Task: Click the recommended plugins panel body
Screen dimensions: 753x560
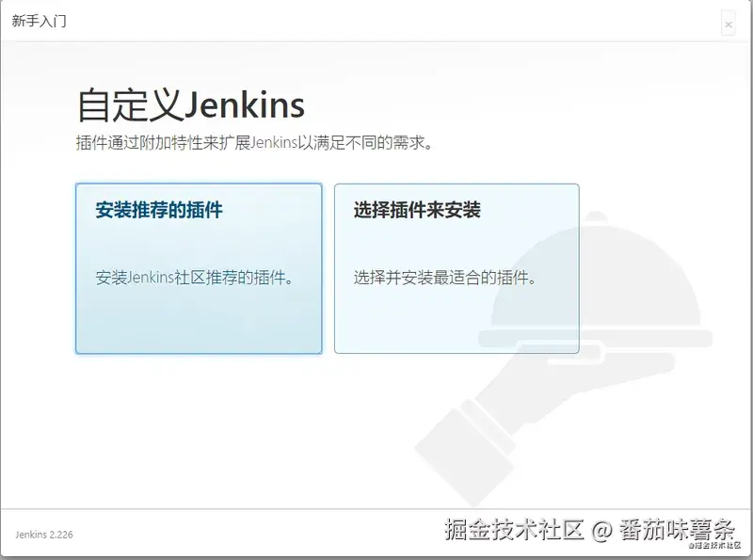Action: coord(199,311)
